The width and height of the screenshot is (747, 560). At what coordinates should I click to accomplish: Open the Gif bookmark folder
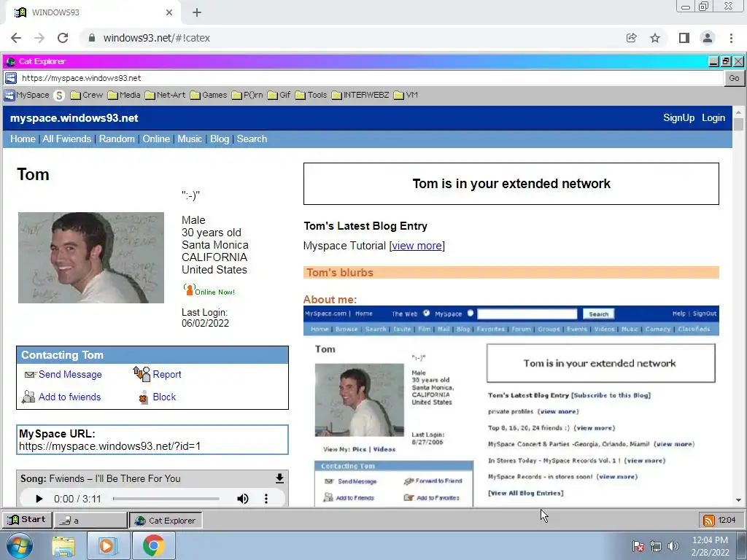point(279,96)
